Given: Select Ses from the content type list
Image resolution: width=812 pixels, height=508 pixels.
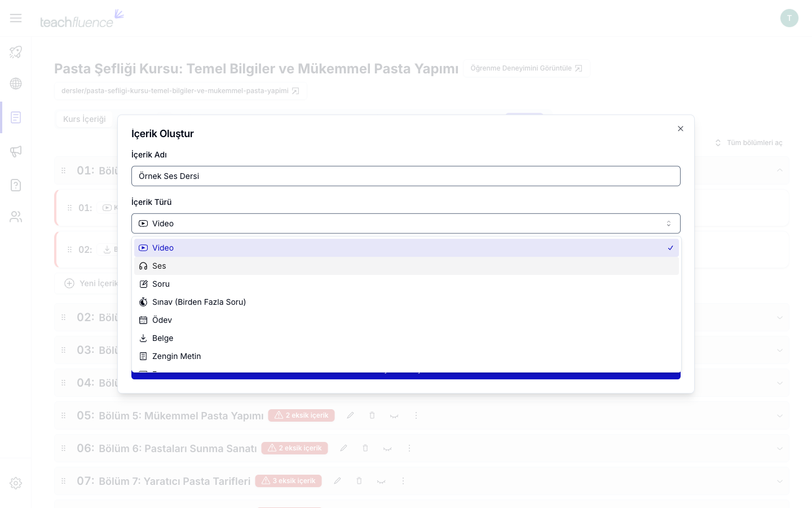Looking at the screenshot, I should tap(406, 266).
